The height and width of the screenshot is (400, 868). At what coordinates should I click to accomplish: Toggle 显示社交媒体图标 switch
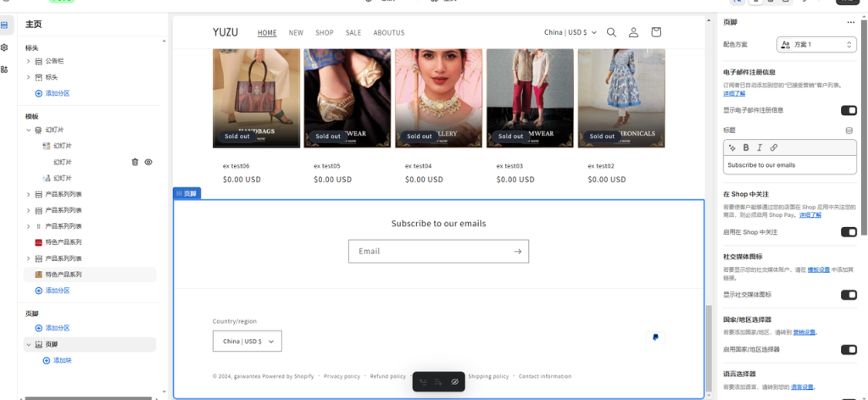849,295
